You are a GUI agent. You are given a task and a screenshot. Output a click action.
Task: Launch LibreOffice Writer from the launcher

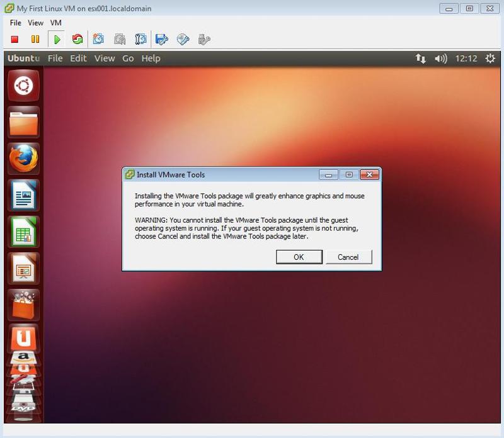pyautogui.click(x=23, y=196)
